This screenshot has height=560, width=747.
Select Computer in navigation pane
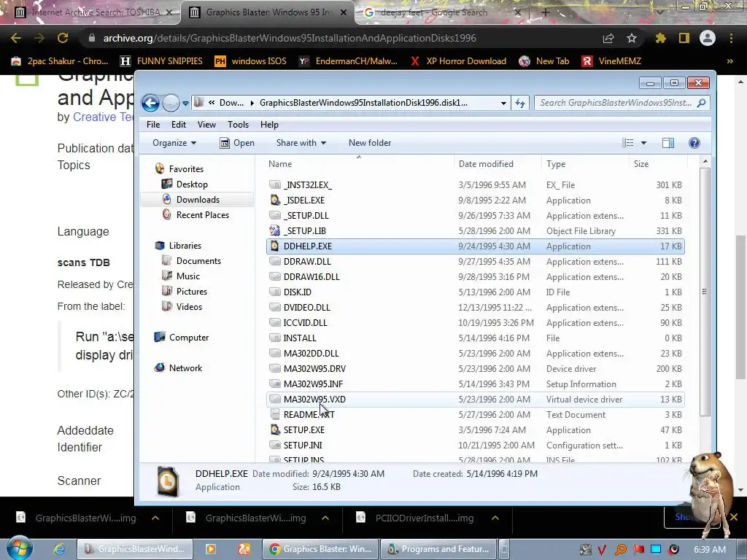coord(189,338)
